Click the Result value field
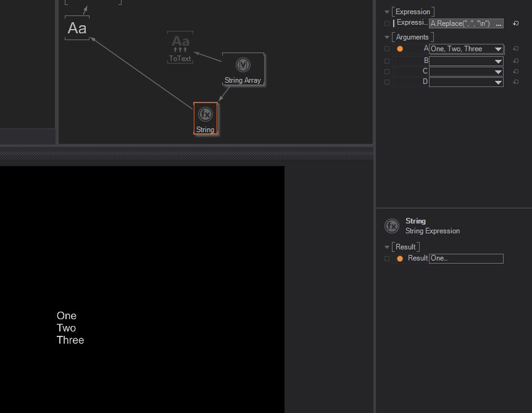 (x=466, y=259)
